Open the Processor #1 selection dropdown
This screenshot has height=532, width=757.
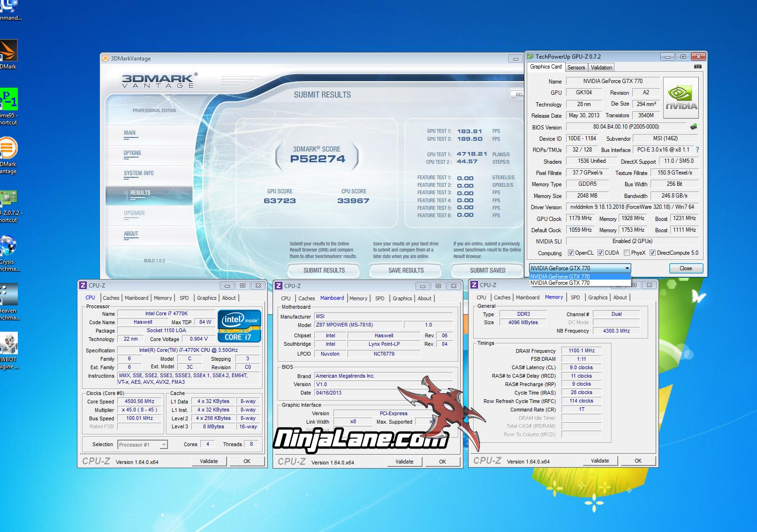(x=143, y=444)
